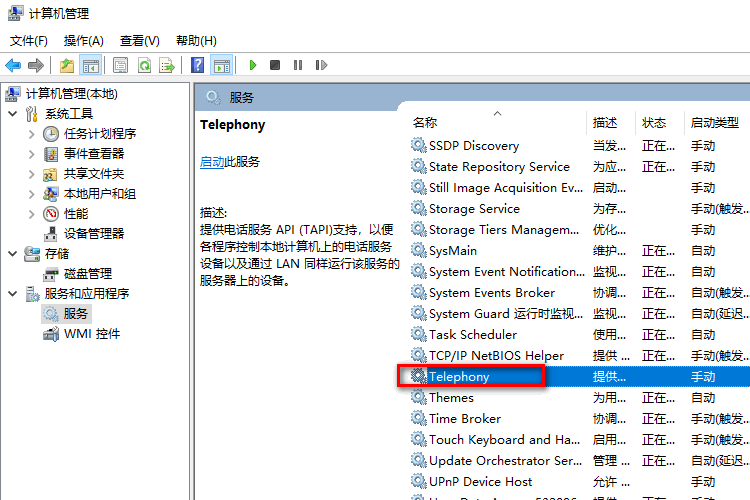Select the Time Broker service row
This screenshot has width=750, height=500.
pos(580,419)
